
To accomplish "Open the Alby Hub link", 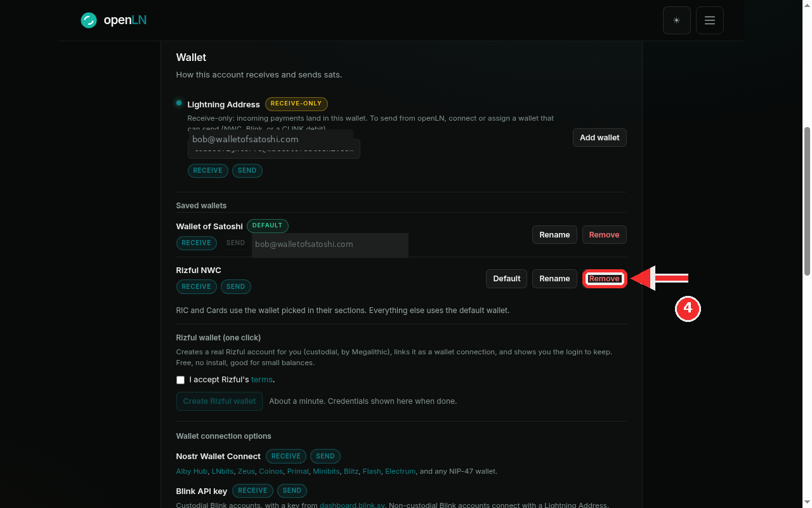I will pos(192,471).
